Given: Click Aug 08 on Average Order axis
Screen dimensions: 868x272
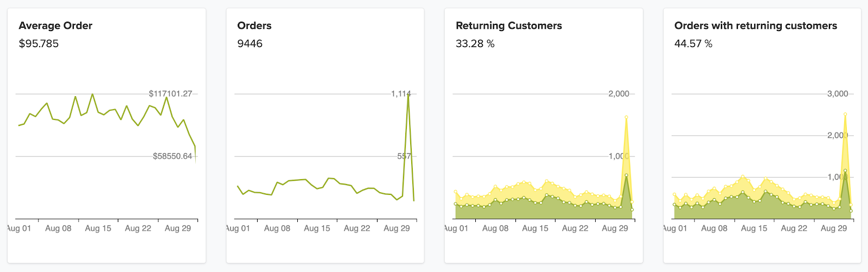Looking at the screenshot, I should 58,229.
